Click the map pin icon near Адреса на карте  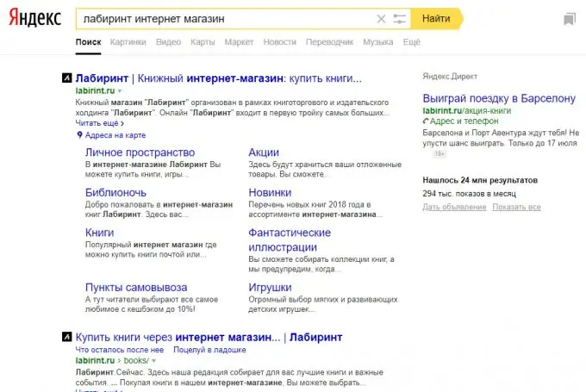coord(79,135)
